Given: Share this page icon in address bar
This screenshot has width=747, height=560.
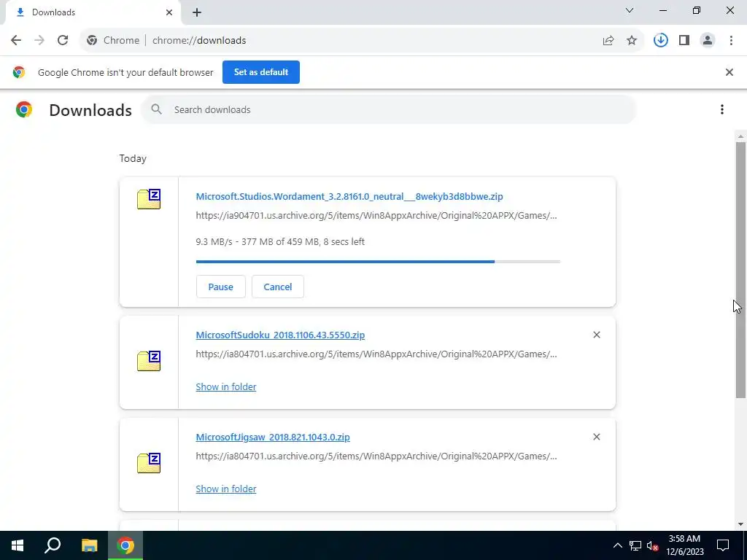Looking at the screenshot, I should pyautogui.click(x=608, y=41).
